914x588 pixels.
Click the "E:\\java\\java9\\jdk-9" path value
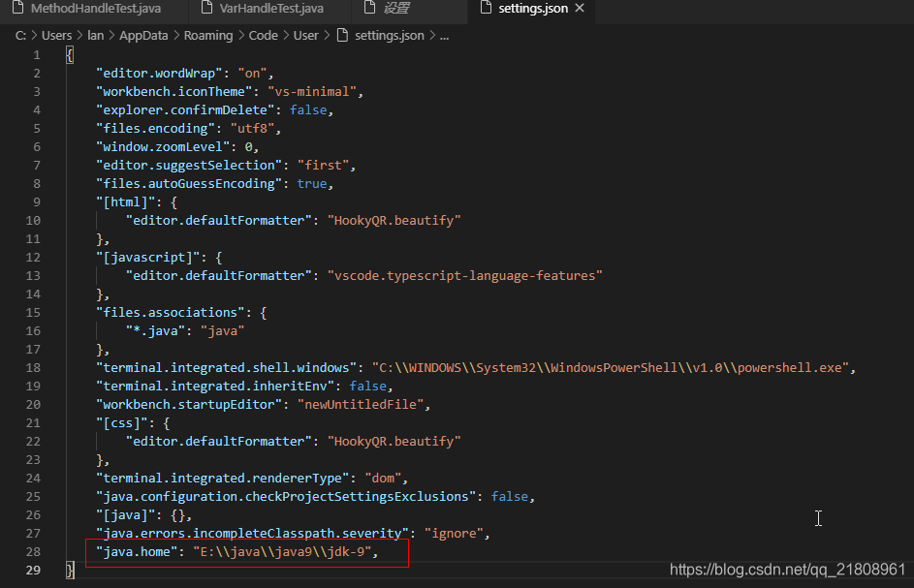283,552
